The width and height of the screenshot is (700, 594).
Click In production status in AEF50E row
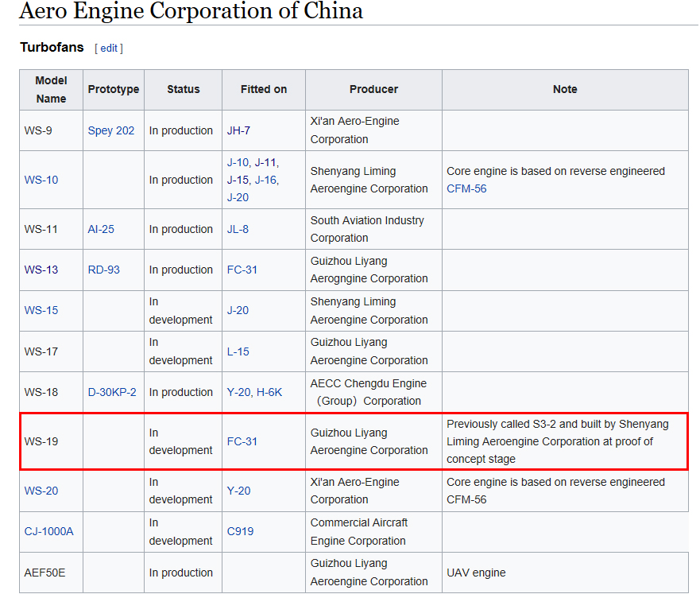[x=183, y=573]
